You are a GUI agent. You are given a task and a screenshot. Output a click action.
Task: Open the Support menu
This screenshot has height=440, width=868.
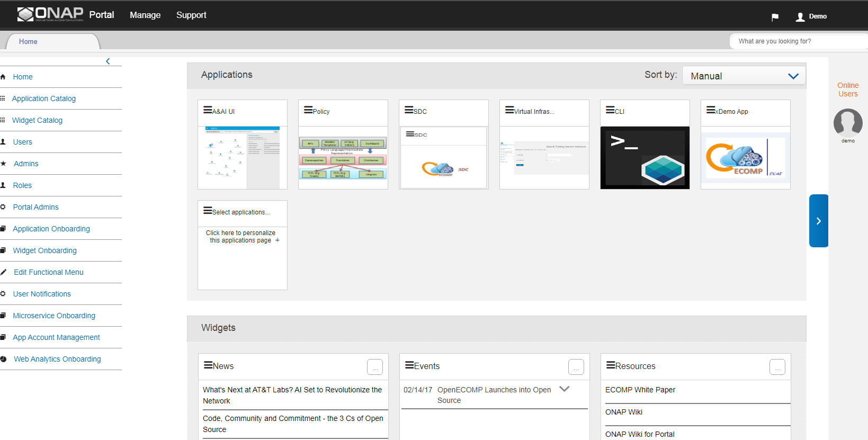pyautogui.click(x=191, y=15)
